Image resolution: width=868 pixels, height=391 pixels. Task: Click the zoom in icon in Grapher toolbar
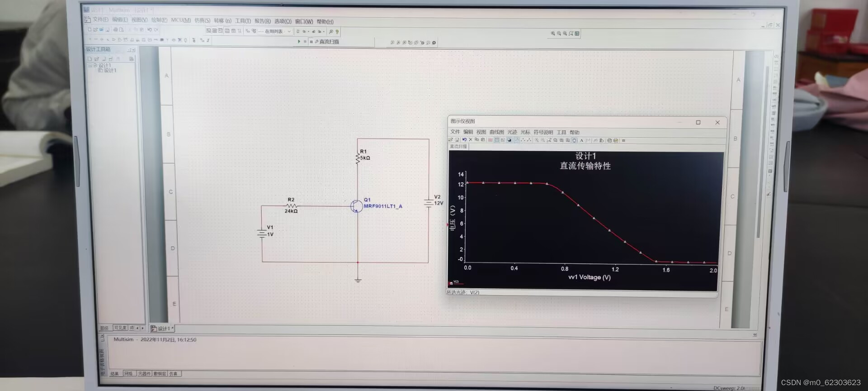point(537,140)
